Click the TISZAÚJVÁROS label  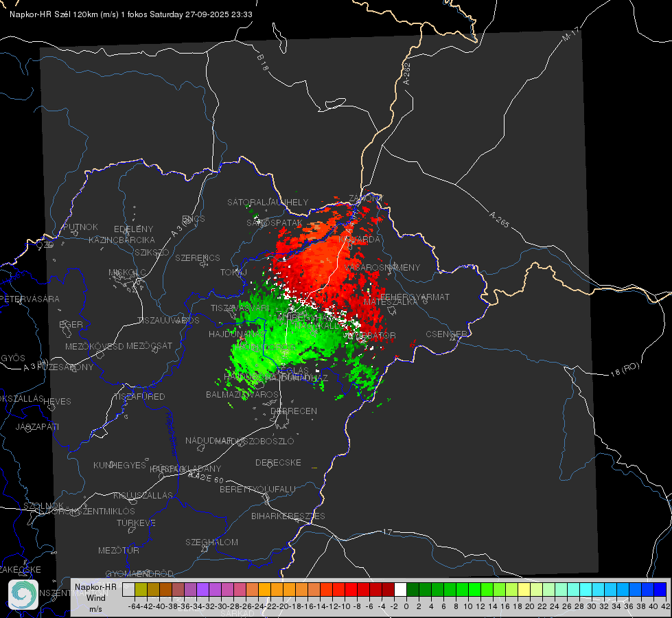tap(168, 320)
